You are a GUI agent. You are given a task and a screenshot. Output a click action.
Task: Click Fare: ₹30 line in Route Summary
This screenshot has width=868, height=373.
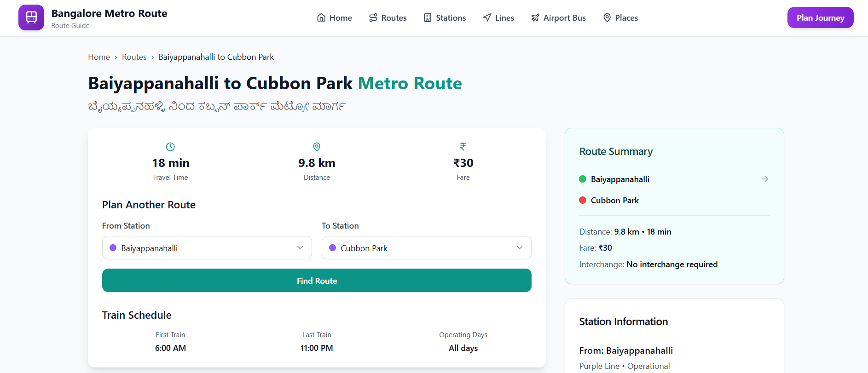click(596, 248)
